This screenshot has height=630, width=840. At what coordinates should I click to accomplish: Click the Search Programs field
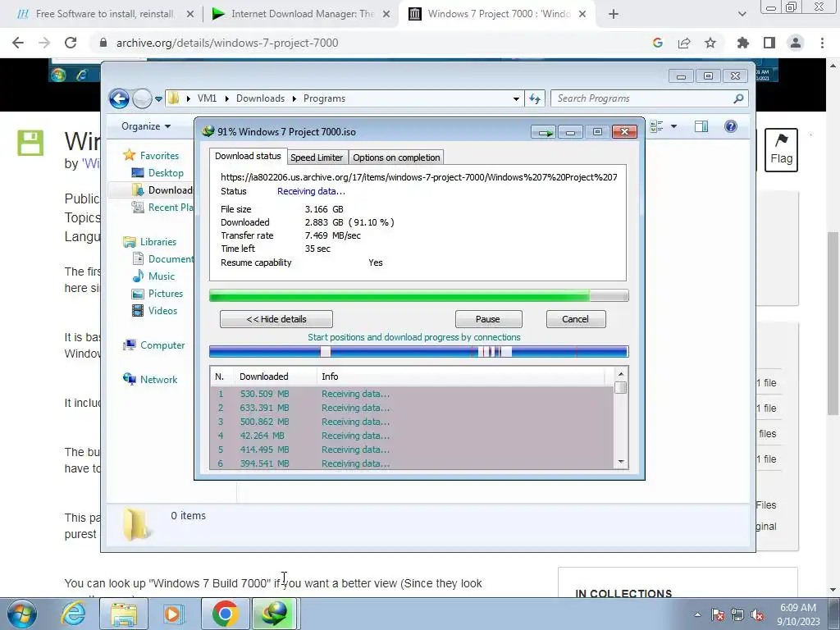click(648, 98)
